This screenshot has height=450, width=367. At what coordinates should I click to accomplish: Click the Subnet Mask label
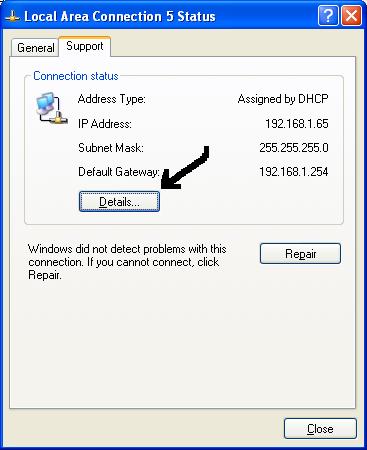click(x=111, y=148)
